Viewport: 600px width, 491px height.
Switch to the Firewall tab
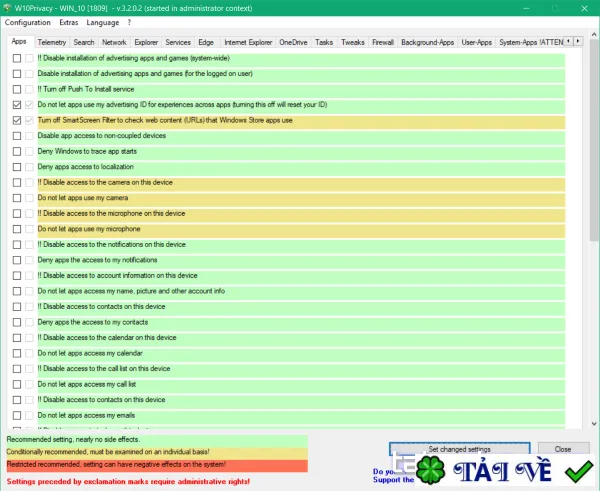pyautogui.click(x=383, y=42)
